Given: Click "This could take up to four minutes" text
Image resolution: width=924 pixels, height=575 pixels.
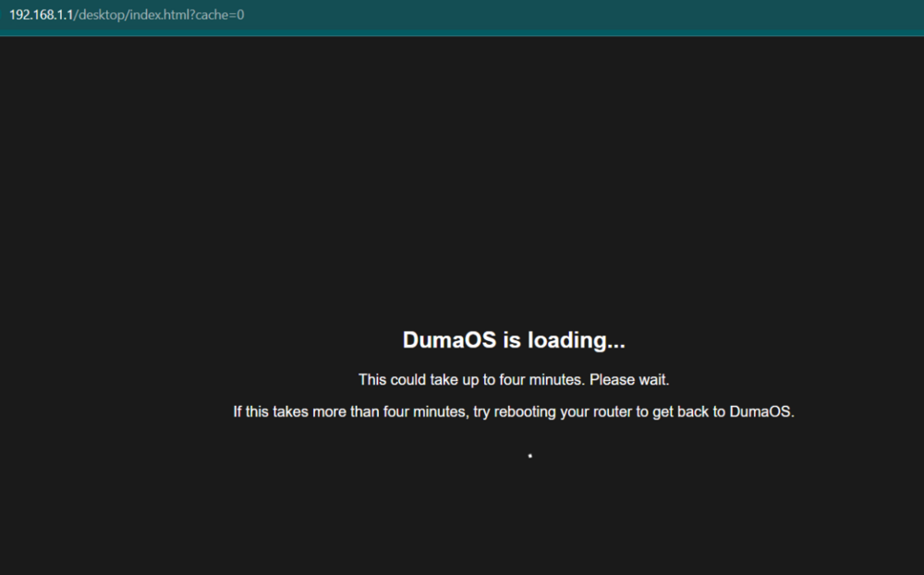Looking at the screenshot, I should [471, 380].
